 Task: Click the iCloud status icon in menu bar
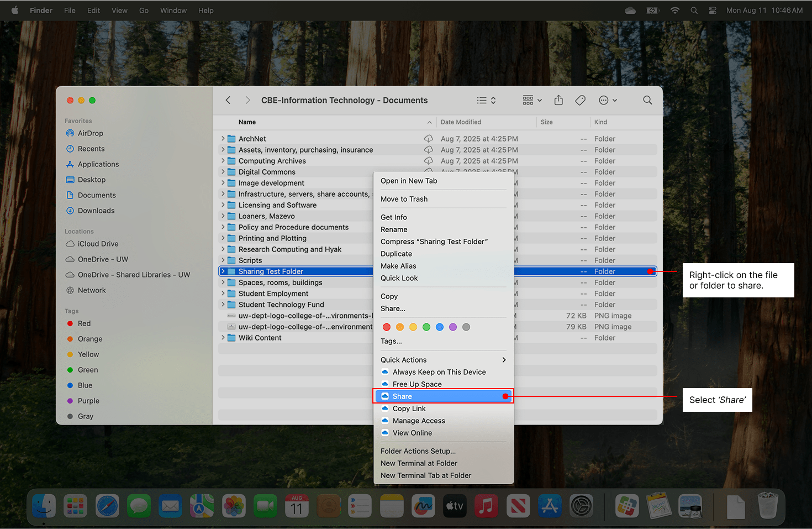[x=630, y=10]
